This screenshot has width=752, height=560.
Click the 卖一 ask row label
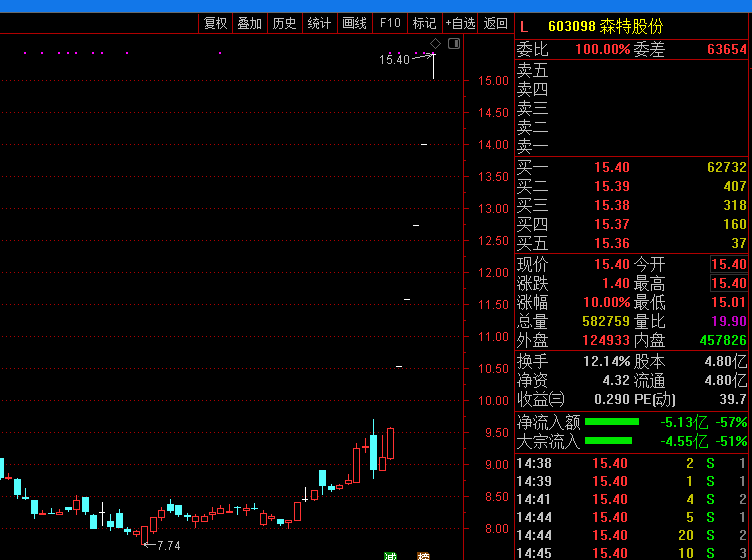(532, 146)
